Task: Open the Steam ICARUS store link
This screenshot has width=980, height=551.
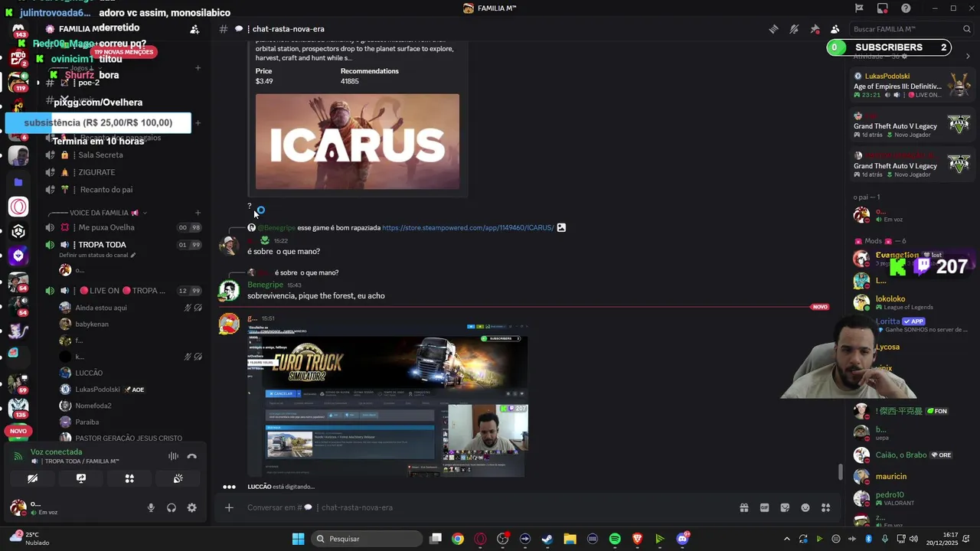Action: coord(468,227)
